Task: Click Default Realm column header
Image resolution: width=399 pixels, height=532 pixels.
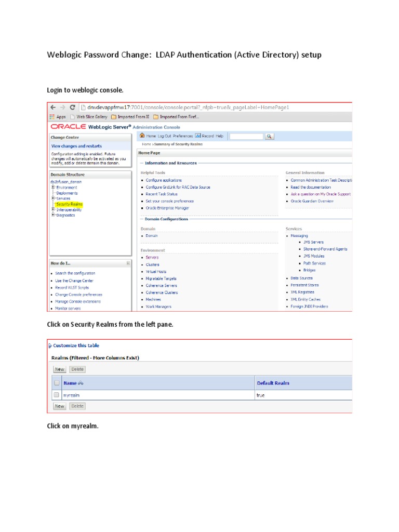Action: [x=273, y=383]
